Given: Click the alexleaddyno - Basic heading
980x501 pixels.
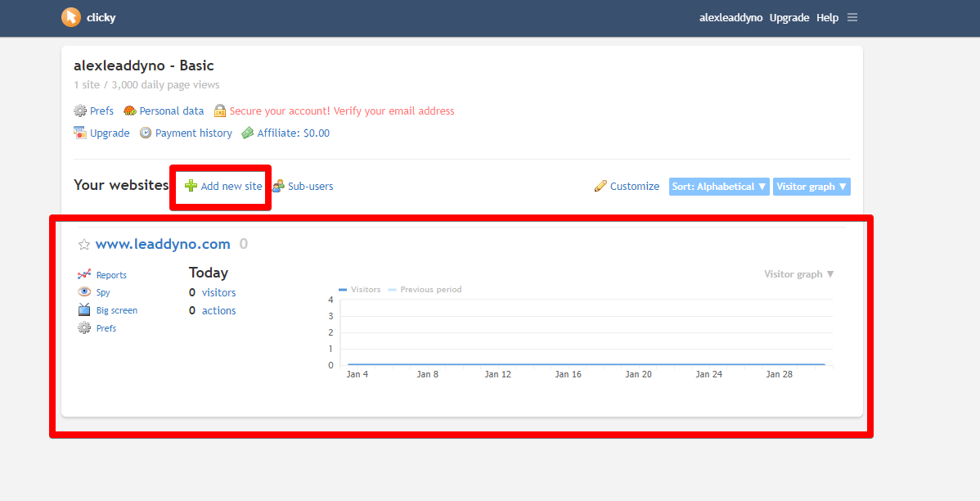Looking at the screenshot, I should (144, 65).
